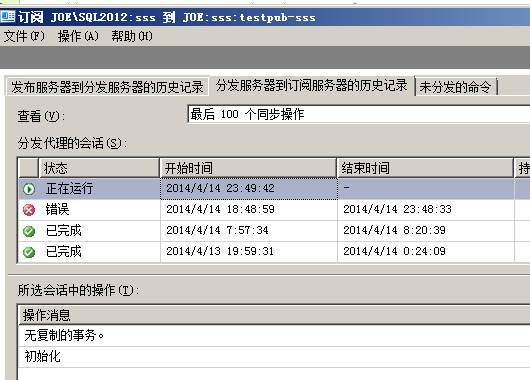Select 已完成 row starting 2014/4/14 7:57:34
The image size is (530, 380).
click(274, 231)
